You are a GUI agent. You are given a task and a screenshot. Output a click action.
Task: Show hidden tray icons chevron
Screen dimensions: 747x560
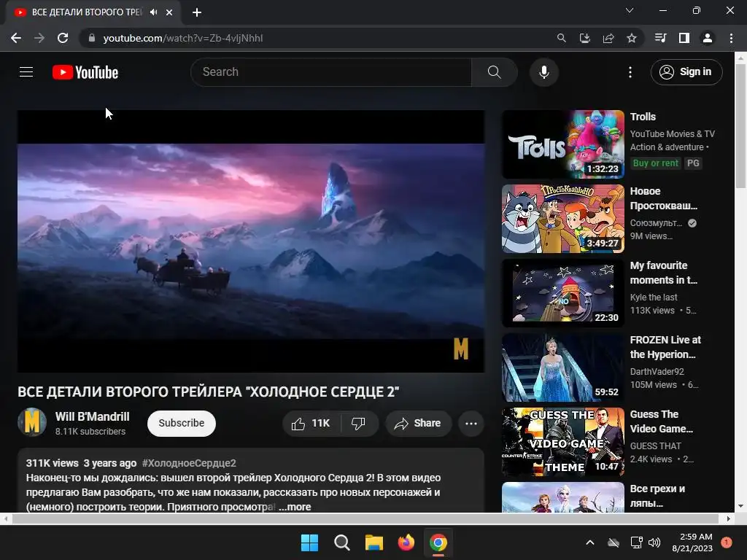pyautogui.click(x=589, y=542)
